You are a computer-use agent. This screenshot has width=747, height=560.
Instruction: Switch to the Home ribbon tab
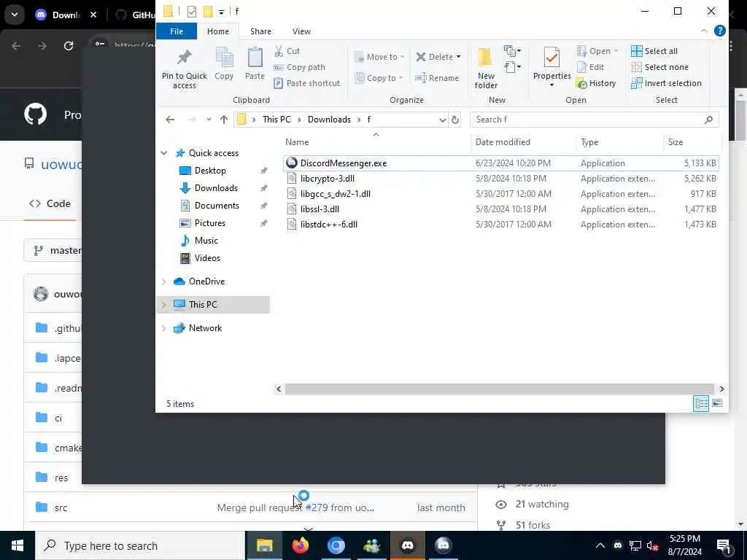(x=217, y=31)
